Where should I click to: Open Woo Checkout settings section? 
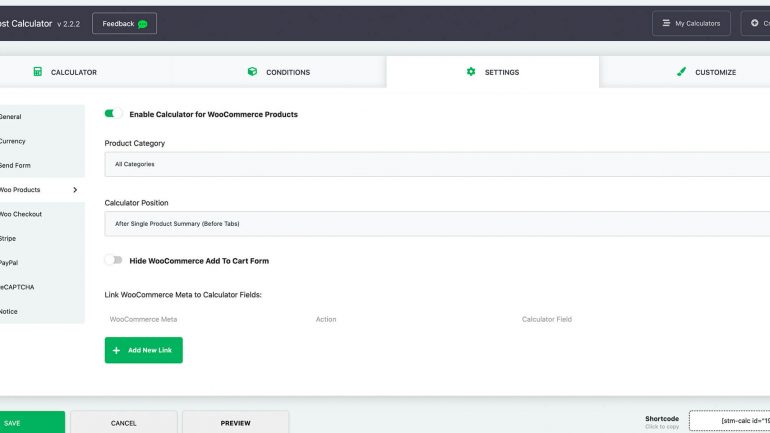(x=42, y=214)
